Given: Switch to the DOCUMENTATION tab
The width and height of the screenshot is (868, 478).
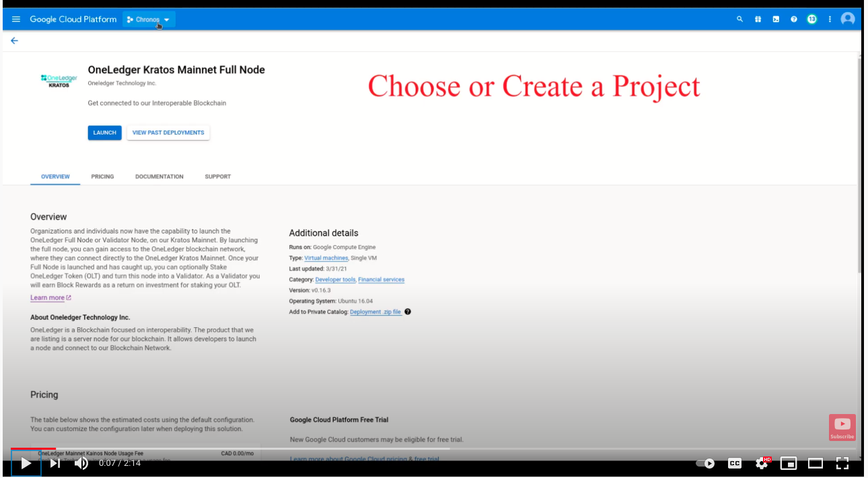Looking at the screenshot, I should [159, 176].
